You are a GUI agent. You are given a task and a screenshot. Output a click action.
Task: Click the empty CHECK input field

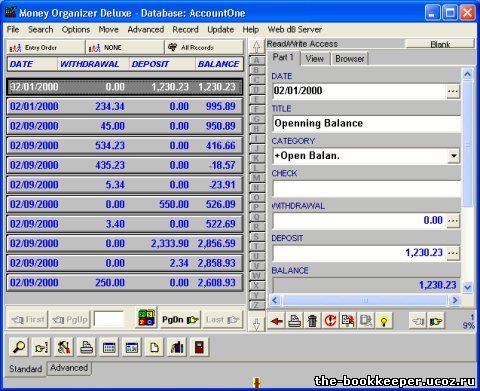[366, 189]
